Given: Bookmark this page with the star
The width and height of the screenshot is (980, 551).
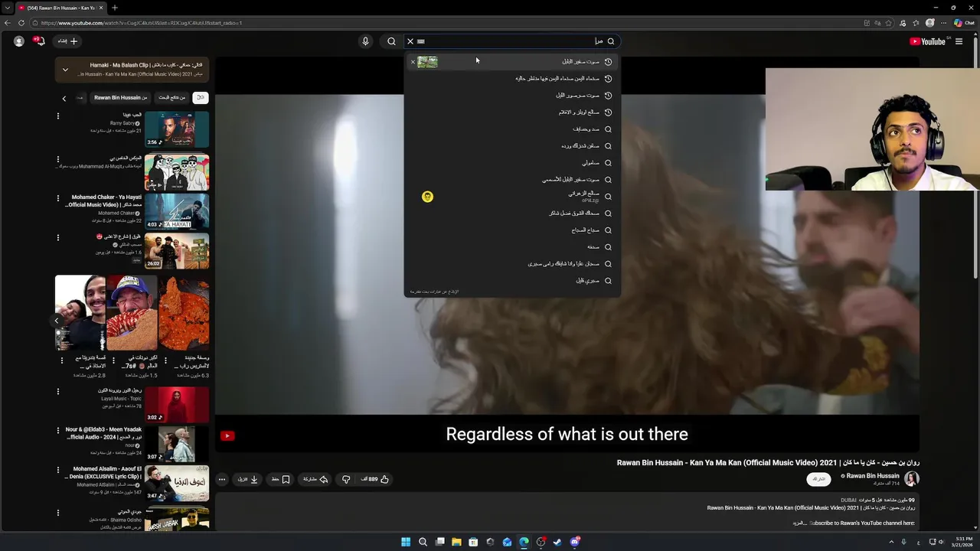Looking at the screenshot, I should (x=888, y=23).
